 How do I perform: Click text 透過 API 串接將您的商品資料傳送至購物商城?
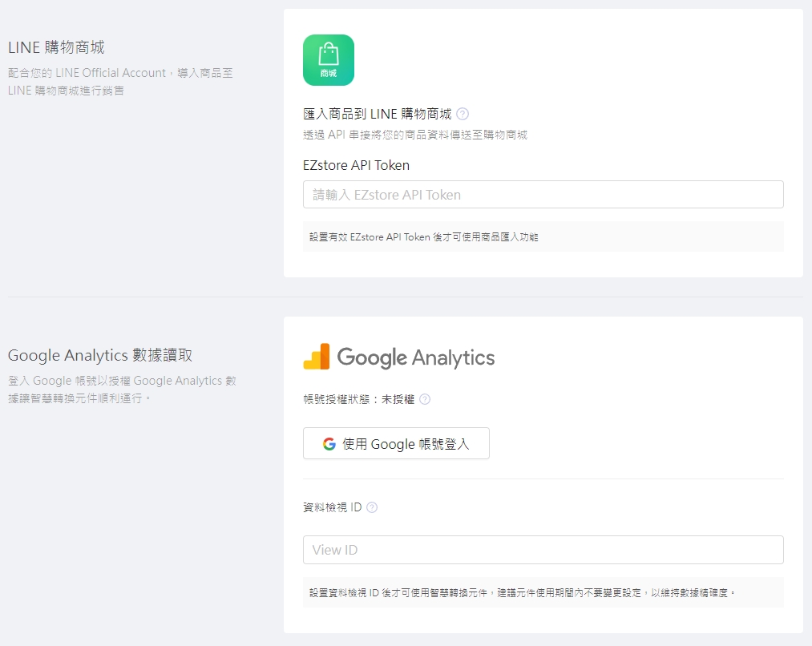[x=414, y=135]
